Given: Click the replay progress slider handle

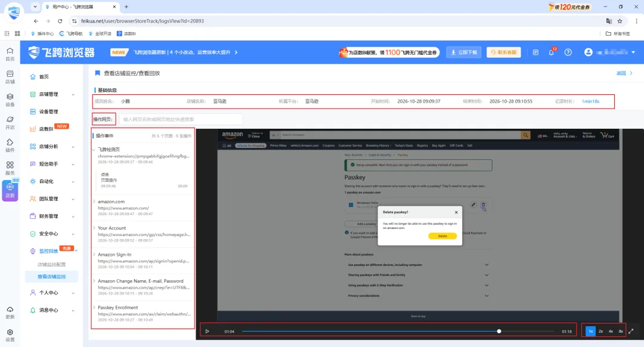Looking at the screenshot, I should pos(499,331).
